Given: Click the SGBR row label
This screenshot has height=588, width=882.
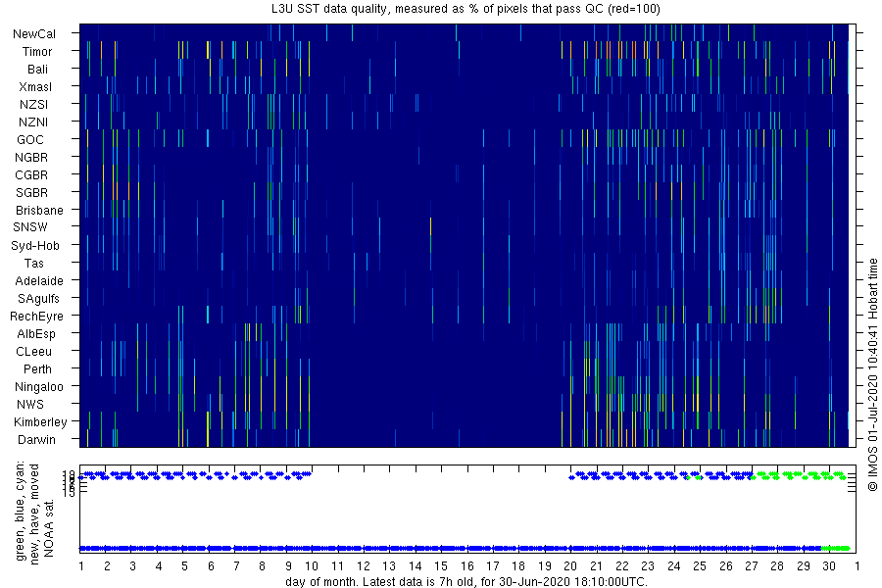Looking at the screenshot, I should click(x=31, y=192).
